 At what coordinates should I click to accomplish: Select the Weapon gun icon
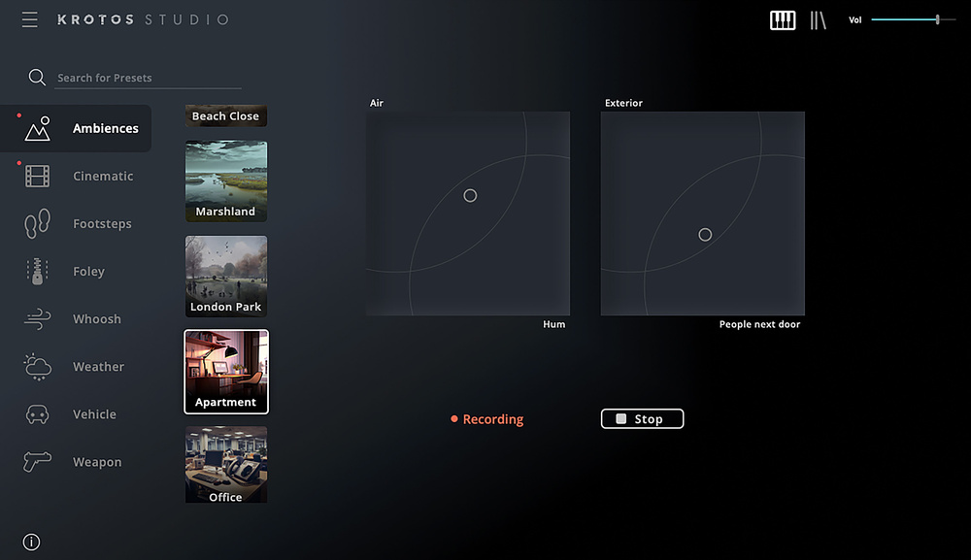click(x=37, y=462)
